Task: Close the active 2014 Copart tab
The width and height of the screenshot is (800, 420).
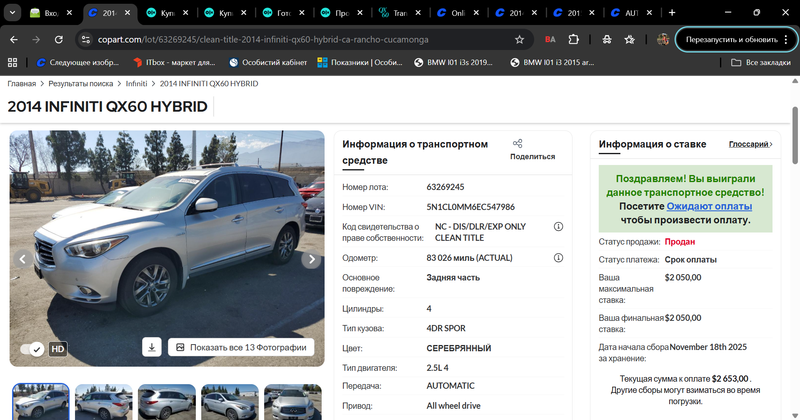Action: (x=128, y=13)
